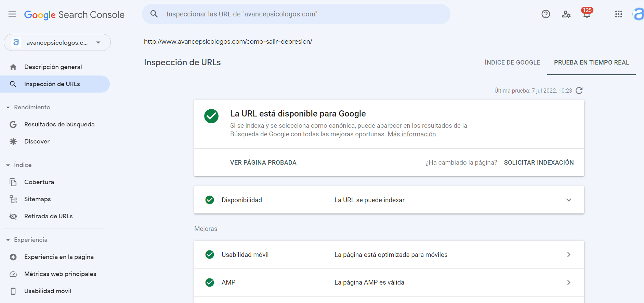Click the Mejoras heading
Viewport: 644px width, 303px height.
(206, 229)
